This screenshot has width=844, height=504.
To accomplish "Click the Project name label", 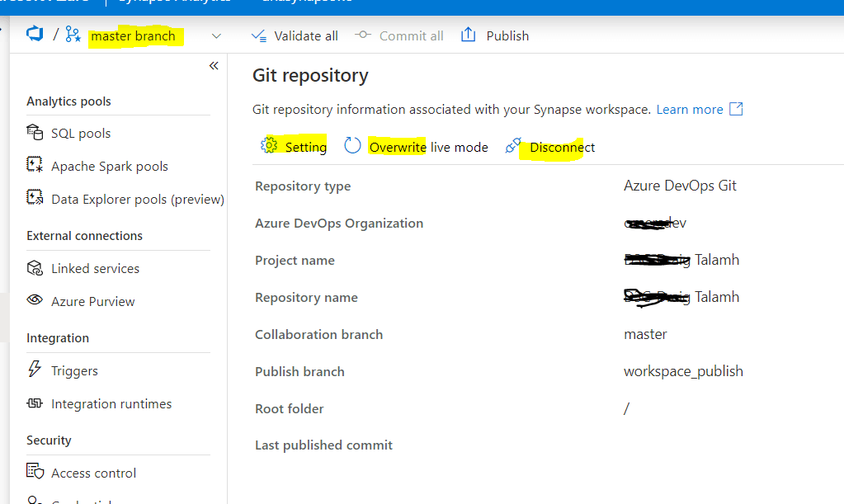I will 295,261.
